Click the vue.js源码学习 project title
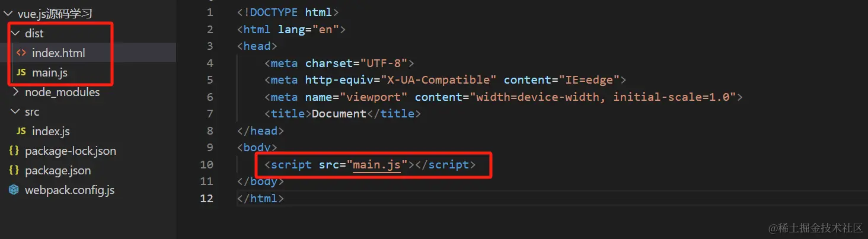 (x=55, y=14)
